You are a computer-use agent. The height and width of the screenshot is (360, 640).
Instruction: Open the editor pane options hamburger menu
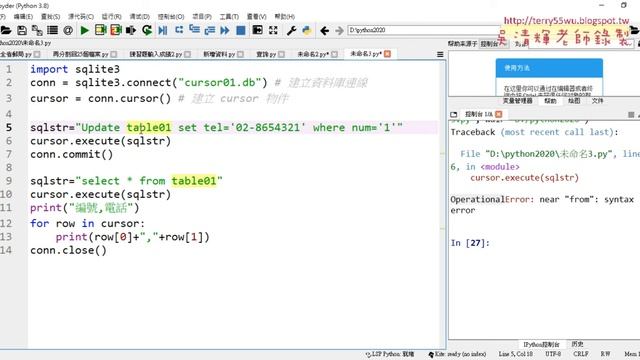point(440,54)
